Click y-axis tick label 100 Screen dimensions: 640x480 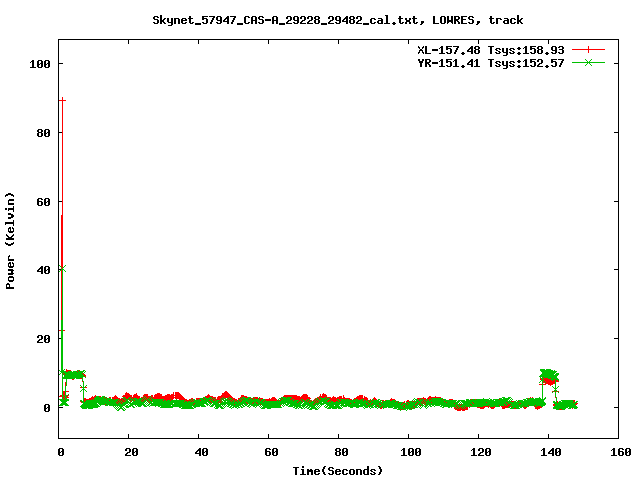[40, 64]
